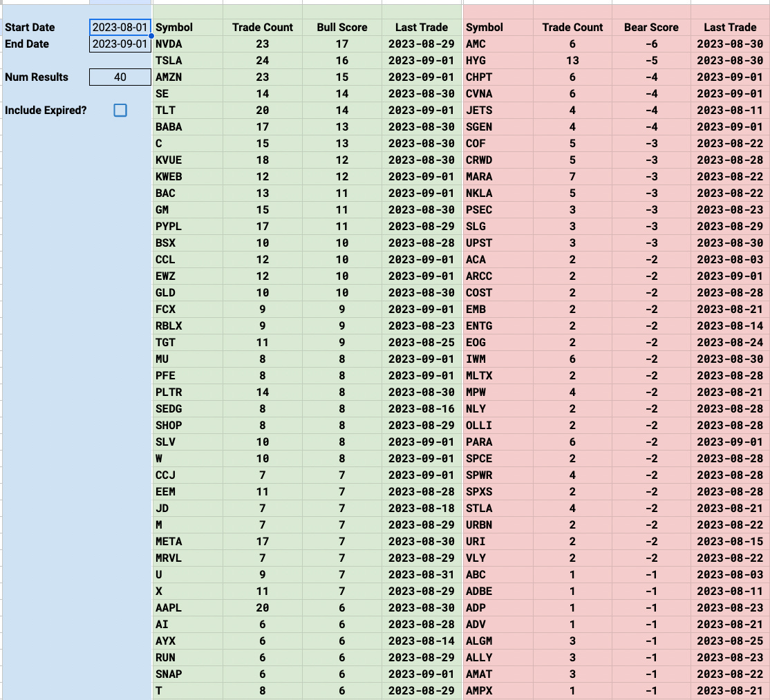Click the red Symbol column header
Image resolution: width=770 pixels, height=700 pixels.
click(x=485, y=28)
